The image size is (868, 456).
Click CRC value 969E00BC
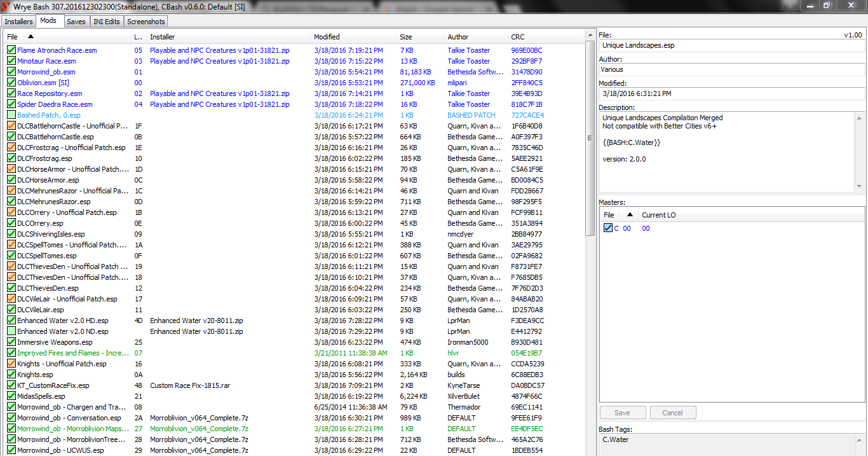click(x=527, y=50)
